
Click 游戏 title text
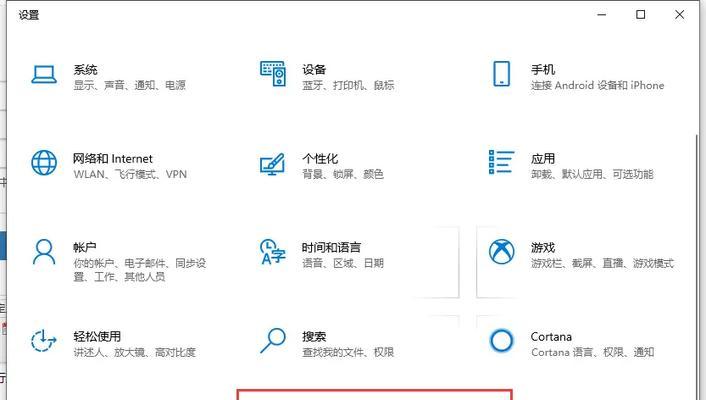[543, 247]
